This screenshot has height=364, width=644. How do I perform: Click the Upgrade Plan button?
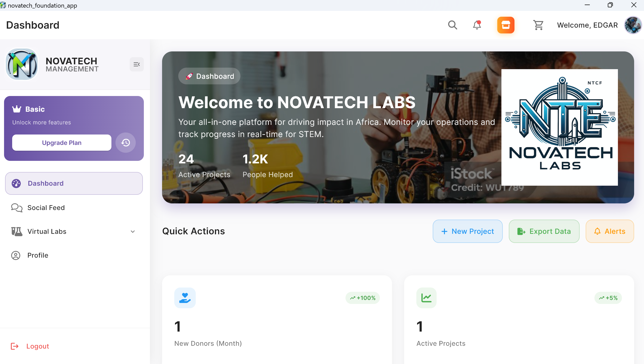click(x=62, y=143)
